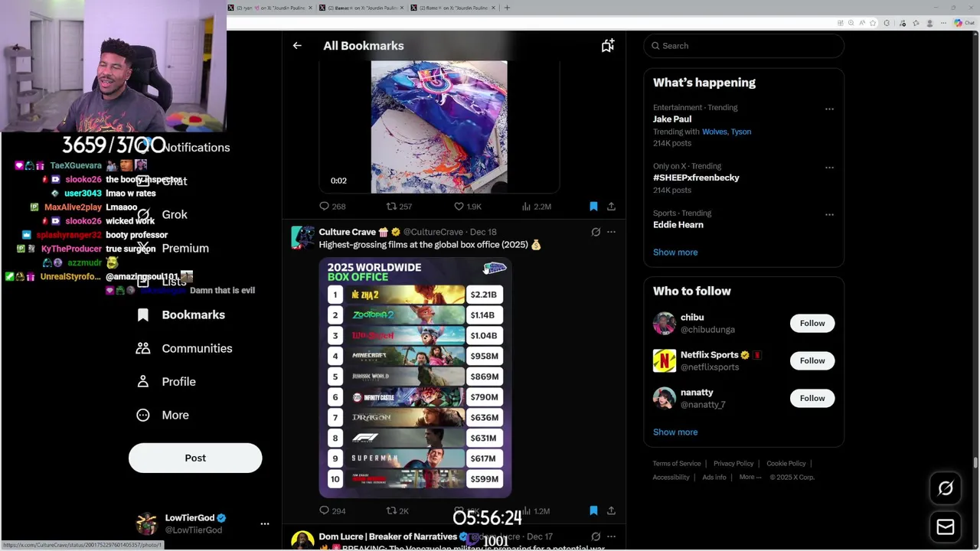Open more options for Eddie Hearn trend
The image size is (980, 551).
click(829, 215)
